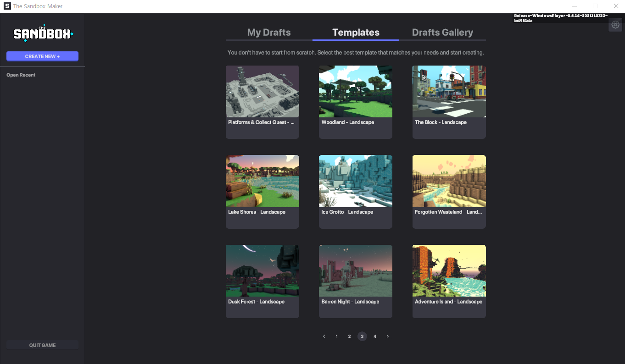Image resolution: width=625 pixels, height=364 pixels.
Task: Click the 'Lake Shores - Landscape' label
Action: pyautogui.click(x=257, y=212)
